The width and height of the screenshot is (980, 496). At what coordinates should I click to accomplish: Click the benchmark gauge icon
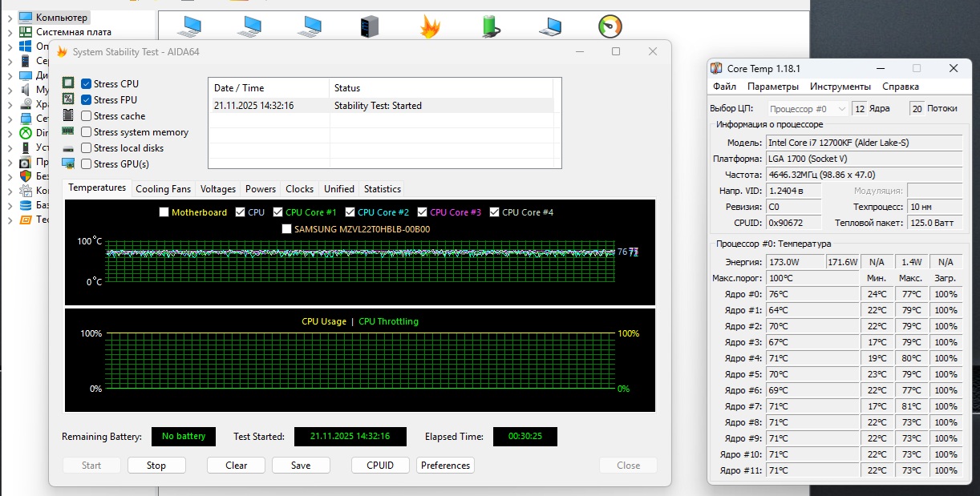[x=609, y=26]
